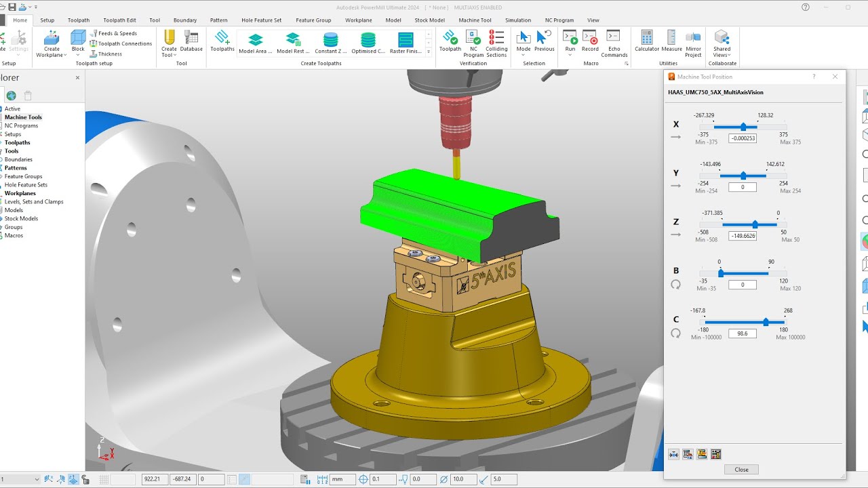
Task: Open Toolpath Connections dialog
Action: (x=121, y=43)
